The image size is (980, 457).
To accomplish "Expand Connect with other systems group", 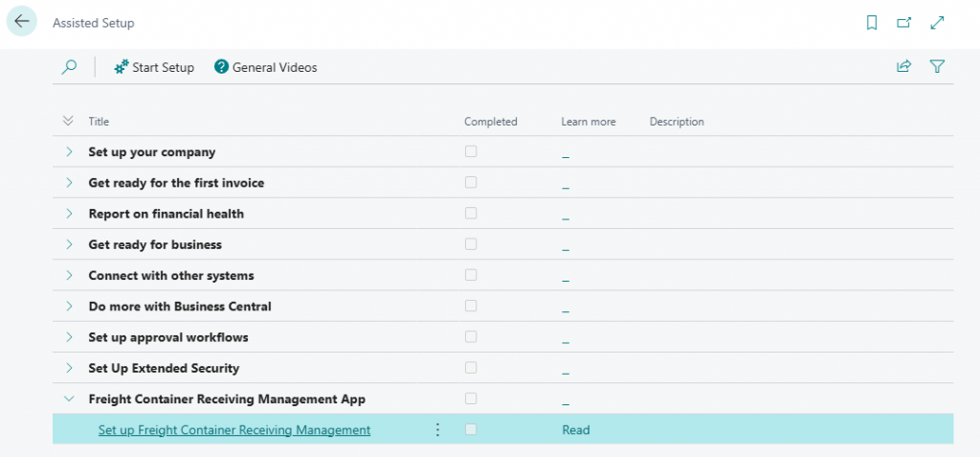I will click(x=69, y=275).
